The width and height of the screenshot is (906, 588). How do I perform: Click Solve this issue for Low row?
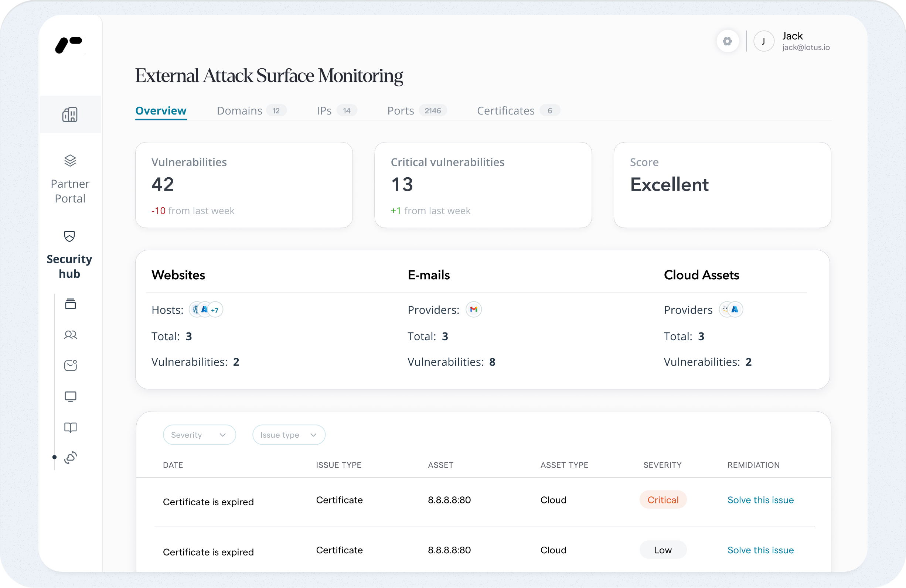tap(760, 550)
